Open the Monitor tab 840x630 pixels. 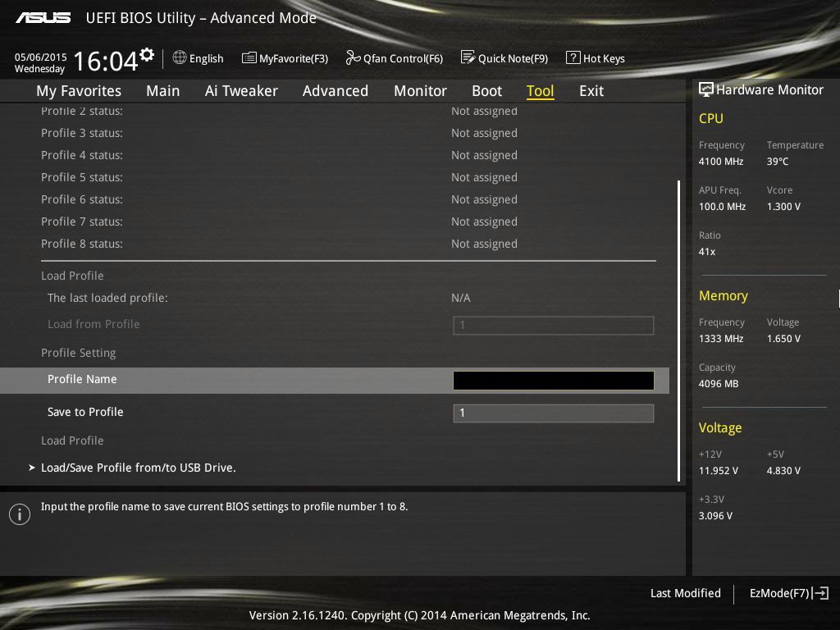pos(421,91)
